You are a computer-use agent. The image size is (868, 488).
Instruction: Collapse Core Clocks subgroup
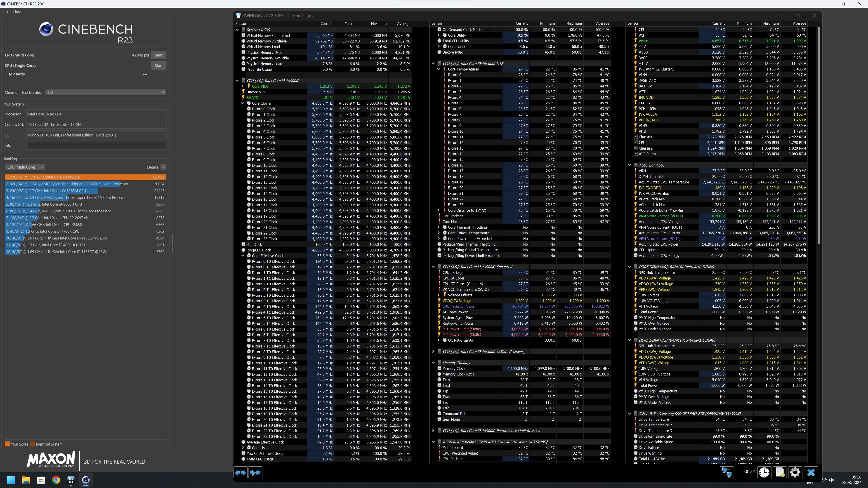pos(243,103)
